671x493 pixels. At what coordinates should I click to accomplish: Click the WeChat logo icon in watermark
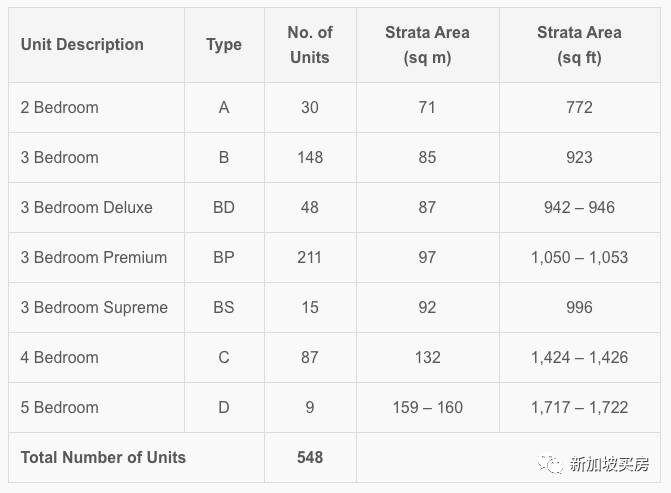549,464
